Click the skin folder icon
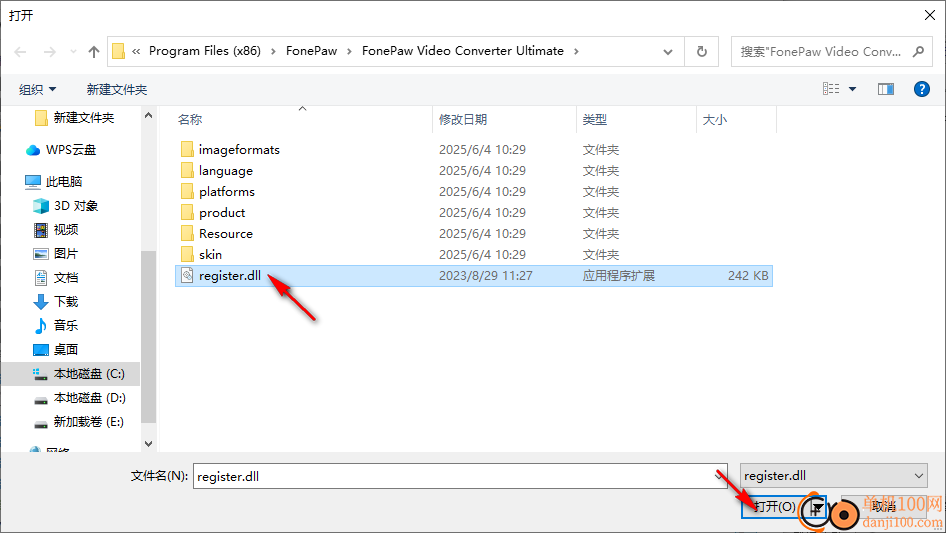The width and height of the screenshot is (946, 533). point(188,254)
